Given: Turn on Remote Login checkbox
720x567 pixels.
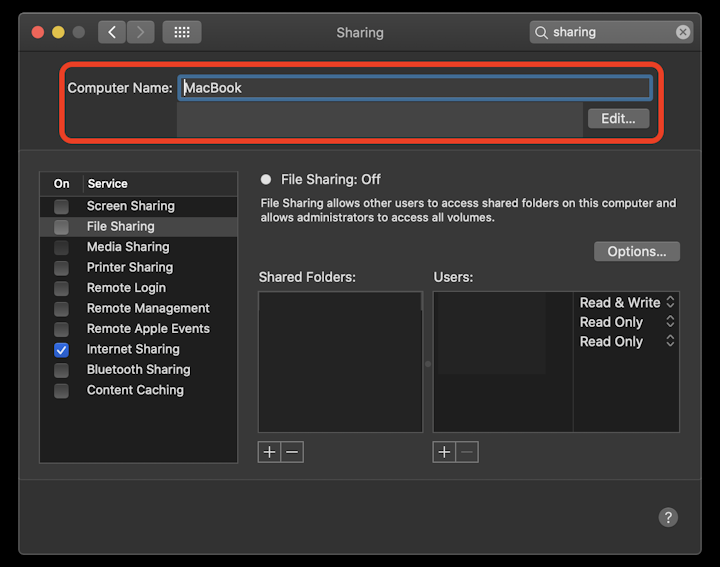Looking at the screenshot, I should pyautogui.click(x=62, y=288).
